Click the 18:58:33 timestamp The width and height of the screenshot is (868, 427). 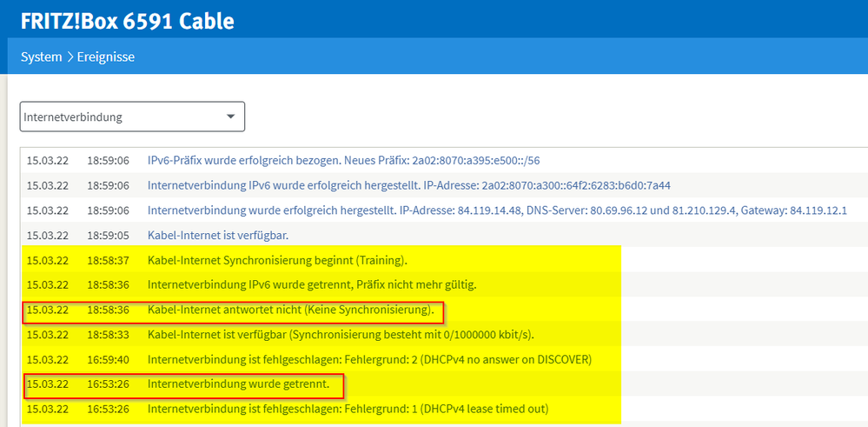108,335
